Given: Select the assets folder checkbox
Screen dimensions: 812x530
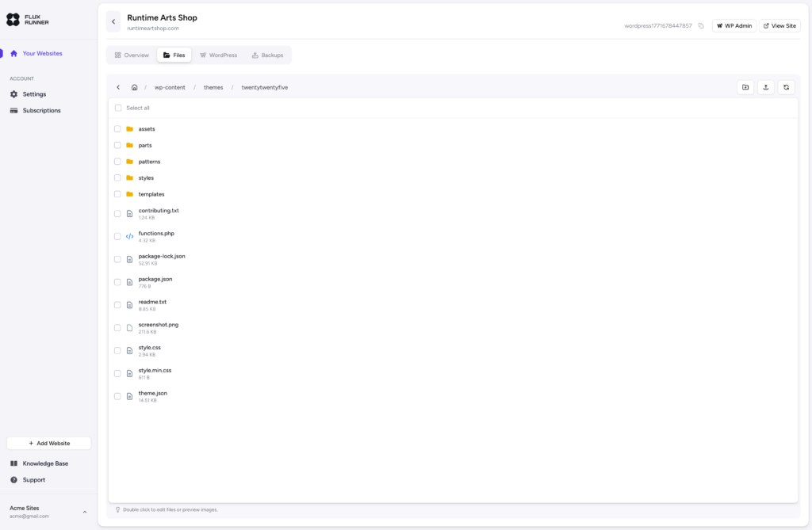Looking at the screenshot, I should coord(117,129).
